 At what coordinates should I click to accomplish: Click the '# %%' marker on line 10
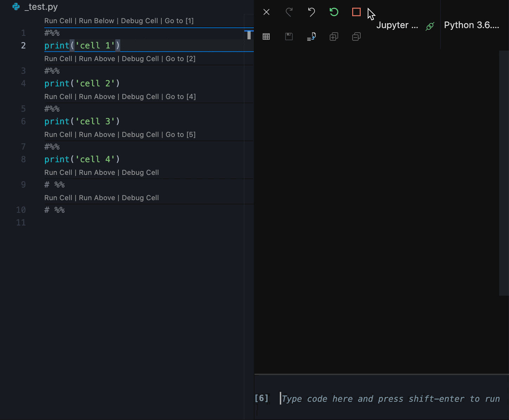coord(54,210)
